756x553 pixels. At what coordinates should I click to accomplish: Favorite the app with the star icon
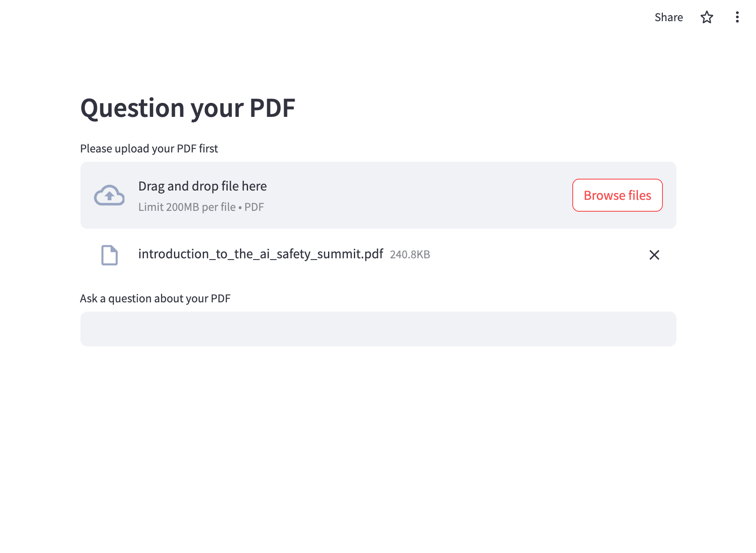tap(707, 17)
